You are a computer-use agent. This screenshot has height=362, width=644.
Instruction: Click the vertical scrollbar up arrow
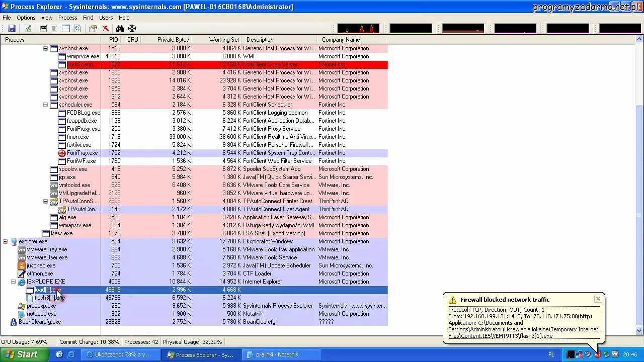click(639, 40)
